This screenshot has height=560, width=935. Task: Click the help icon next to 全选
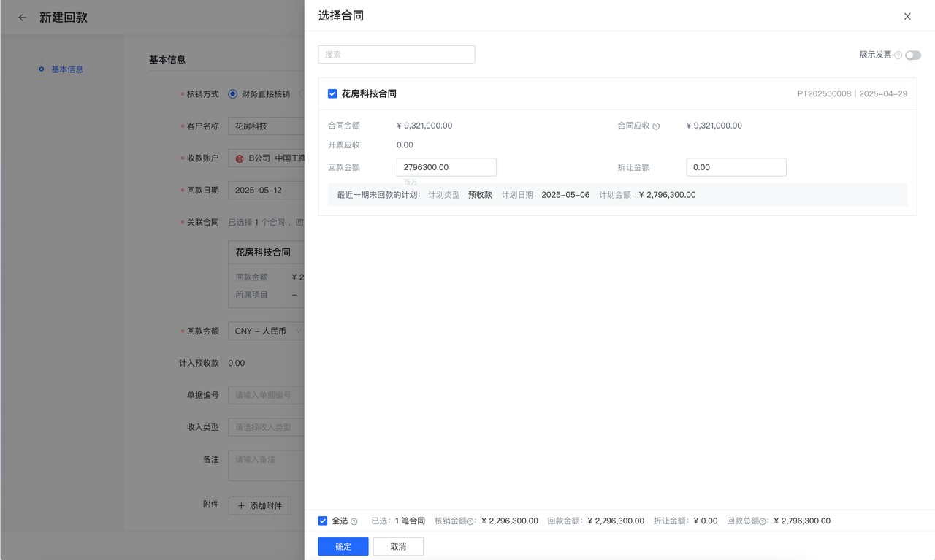(354, 521)
